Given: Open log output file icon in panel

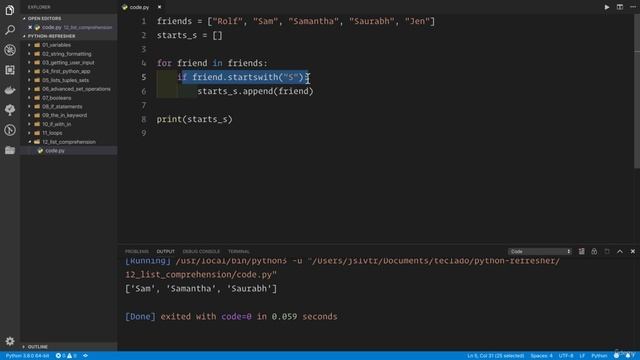Looking at the screenshot, I should [607, 251].
